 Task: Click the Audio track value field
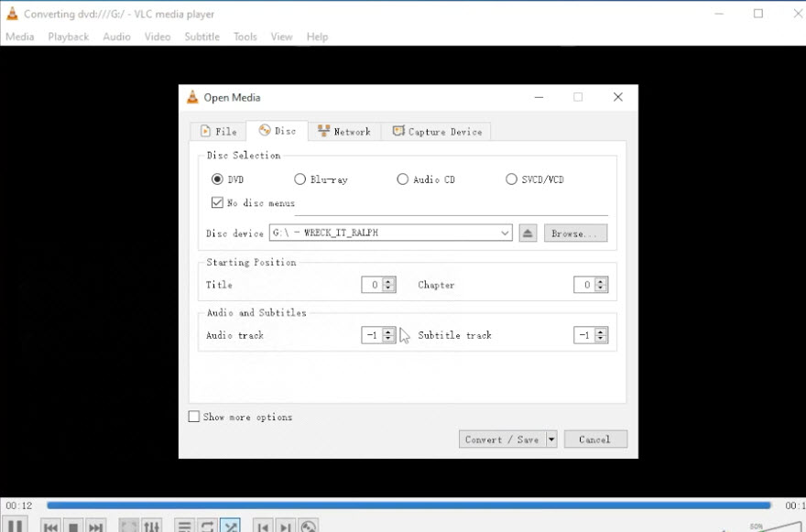(372, 335)
